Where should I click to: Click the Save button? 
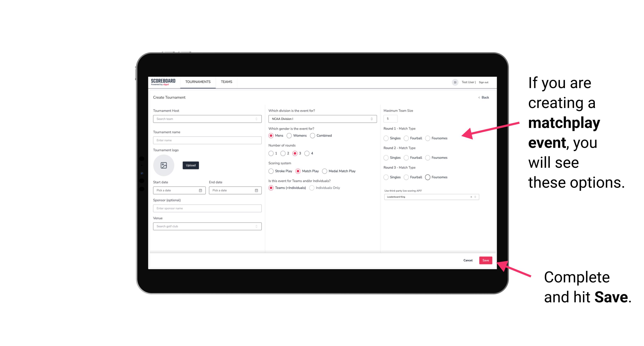coord(486,260)
